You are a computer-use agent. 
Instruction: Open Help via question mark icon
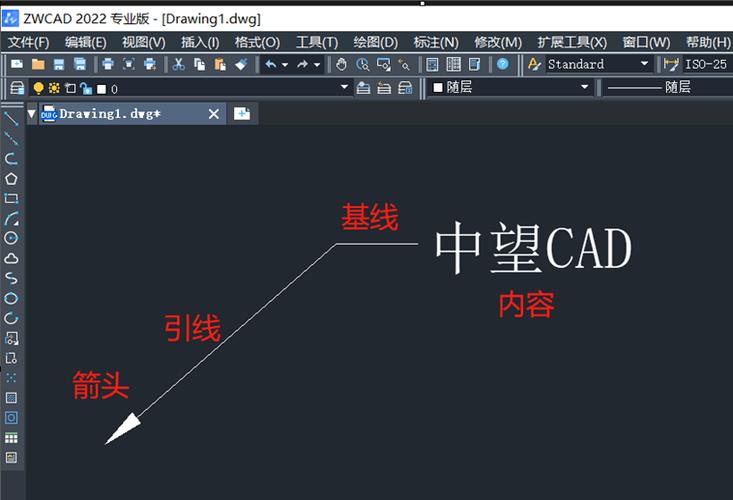(x=503, y=64)
